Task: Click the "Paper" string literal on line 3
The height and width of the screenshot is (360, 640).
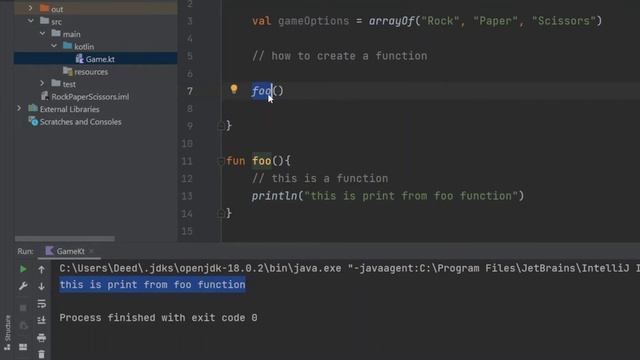Action: 496,21
